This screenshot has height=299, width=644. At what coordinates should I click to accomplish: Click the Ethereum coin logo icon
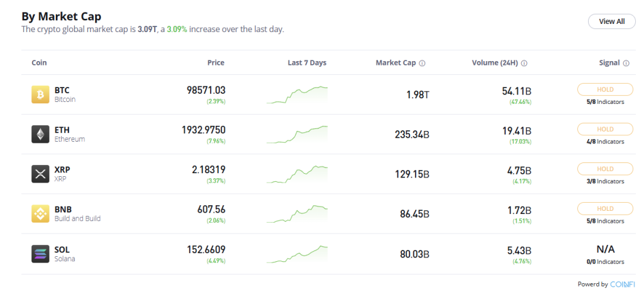(40, 135)
